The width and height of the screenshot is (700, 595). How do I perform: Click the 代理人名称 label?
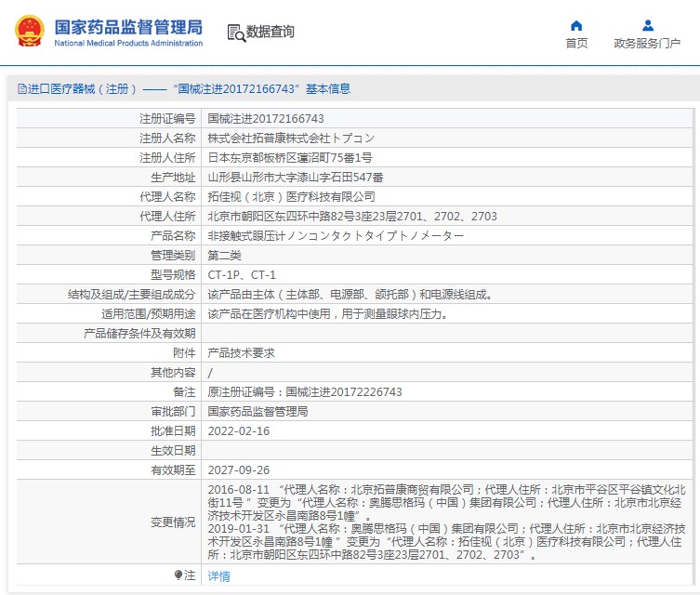pyautogui.click(x=167, y=197)
